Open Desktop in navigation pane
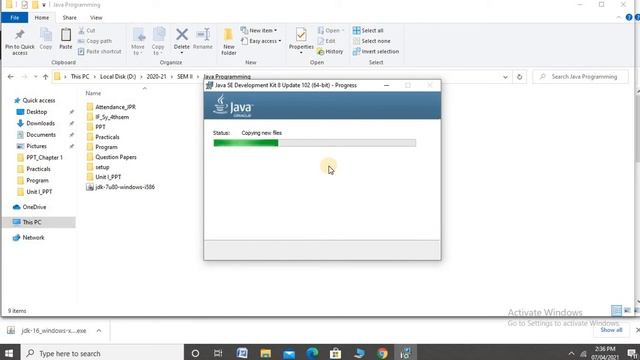The width and height of the screenshot is (640, 360). click(32, 112)
